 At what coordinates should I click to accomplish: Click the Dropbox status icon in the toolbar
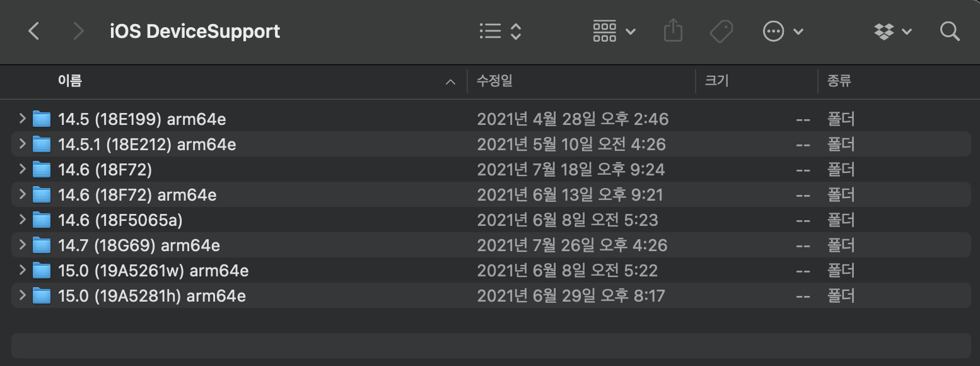[885, 30]
